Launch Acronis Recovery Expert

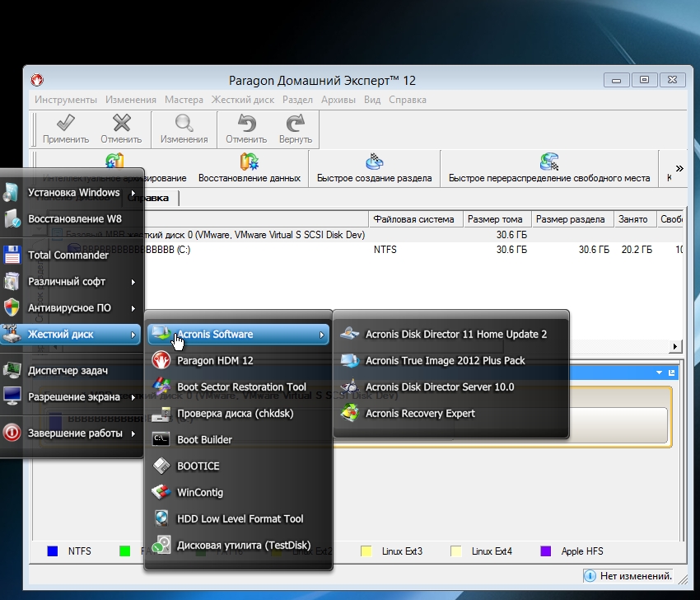420,414
